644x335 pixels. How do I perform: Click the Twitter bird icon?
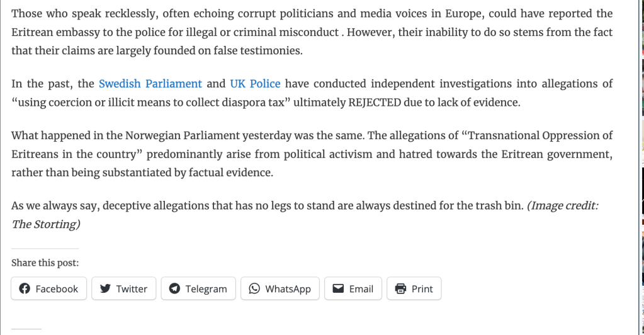point(106,288)
